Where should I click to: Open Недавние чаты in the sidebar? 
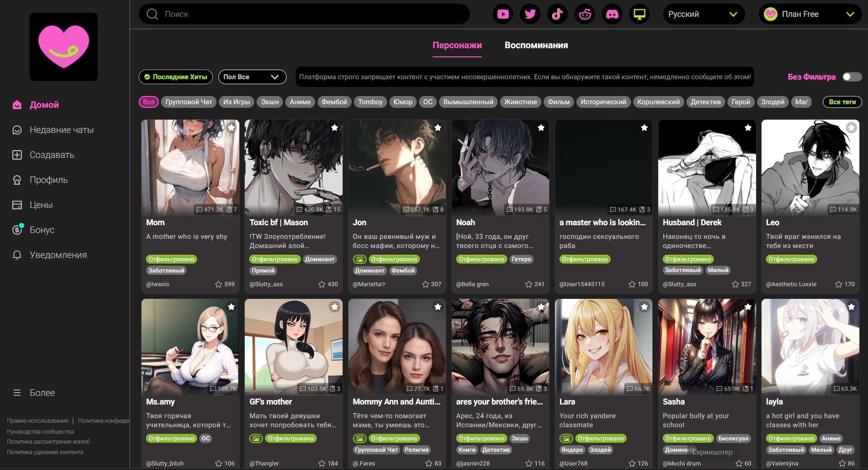point(61,130)
